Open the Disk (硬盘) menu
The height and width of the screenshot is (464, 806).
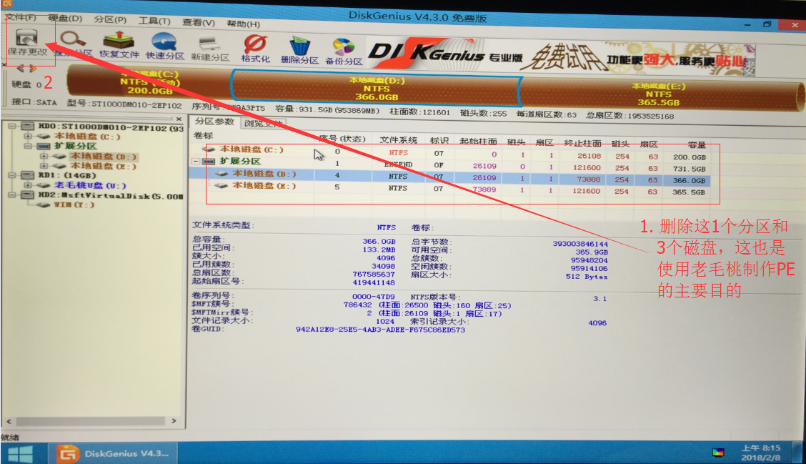point(65,18)
